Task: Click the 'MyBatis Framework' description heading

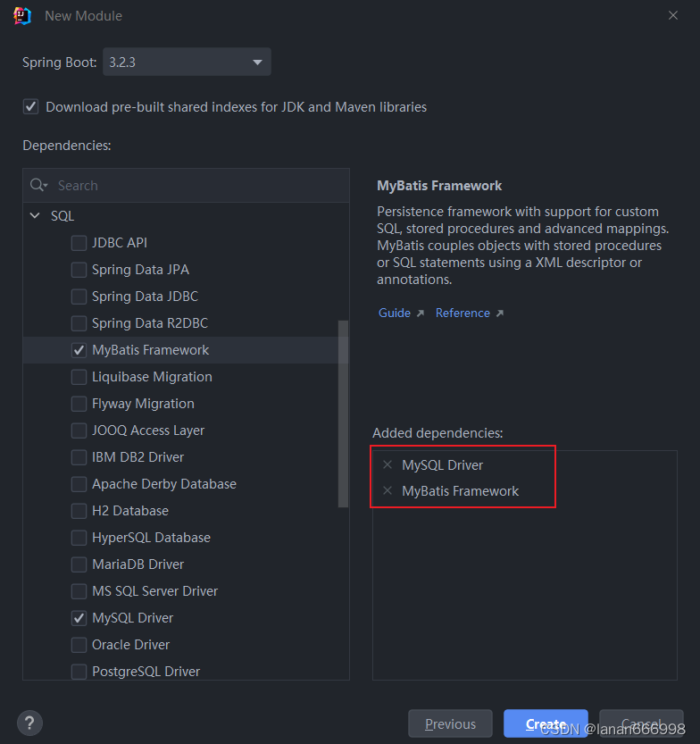Action: click(439, 186)
